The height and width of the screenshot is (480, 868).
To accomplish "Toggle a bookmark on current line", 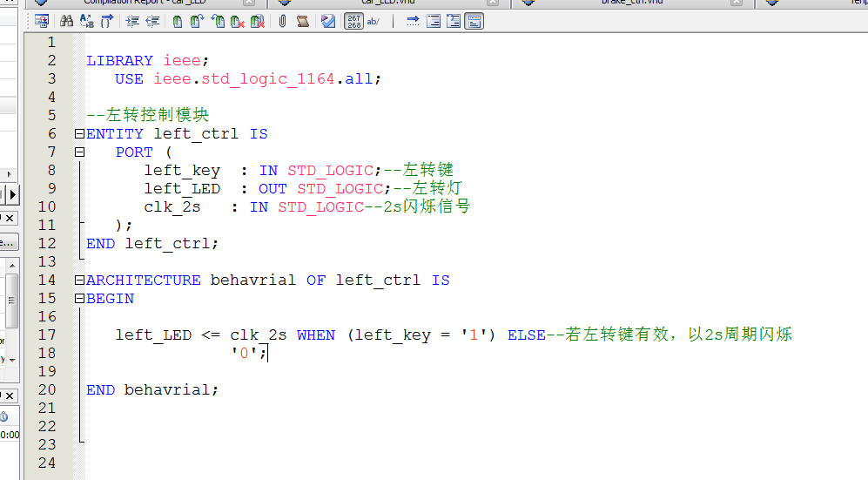I will 177,21.
